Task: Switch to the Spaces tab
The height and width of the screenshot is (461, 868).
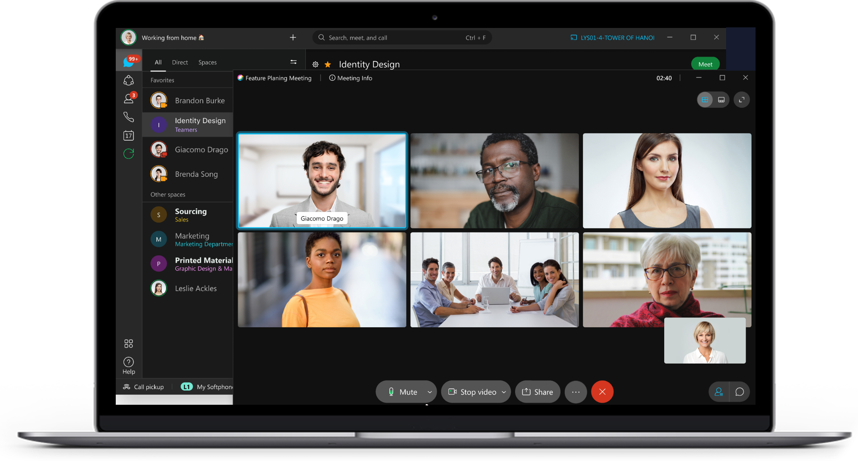Action: click(207, 62)
